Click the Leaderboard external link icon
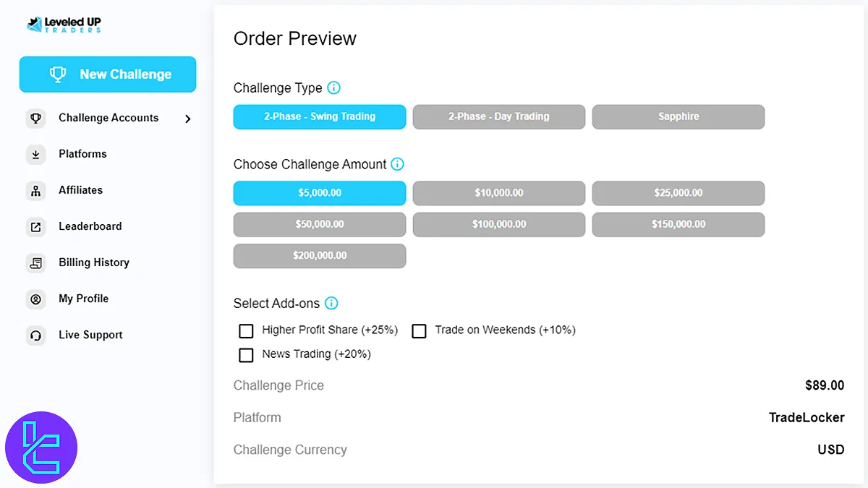The image size is (868, 488). 35,226
